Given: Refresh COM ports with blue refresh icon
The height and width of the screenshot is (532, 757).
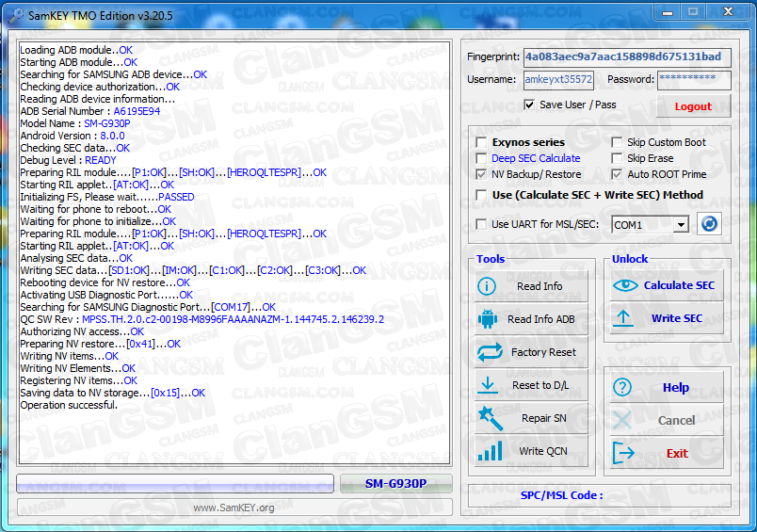Looking at the screenshot, I should coord(709,224).
